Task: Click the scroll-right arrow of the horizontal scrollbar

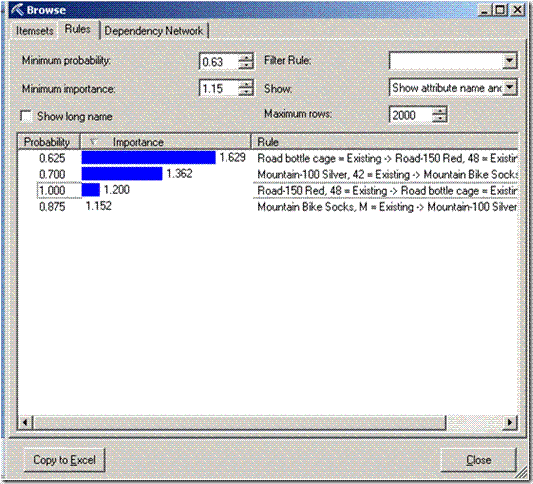Action: 510,422
